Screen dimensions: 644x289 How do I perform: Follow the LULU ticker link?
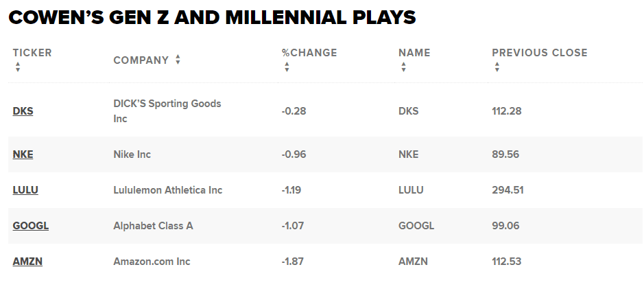click(x=25, y=190)
